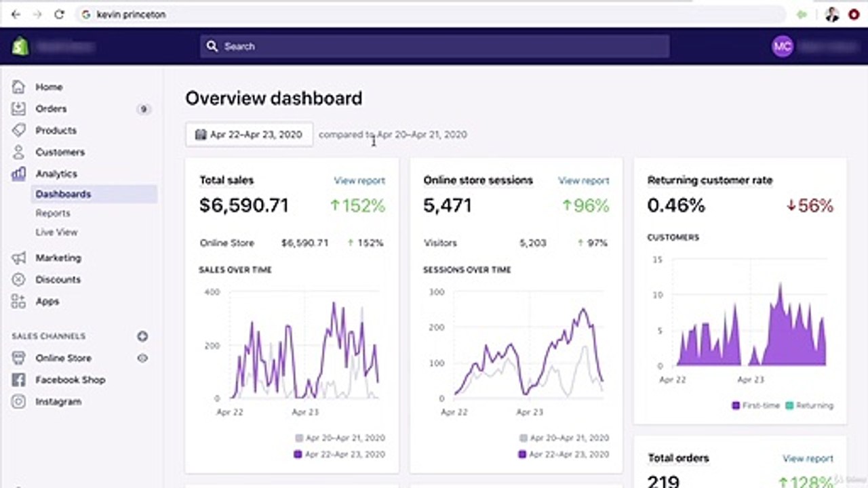Click the $6,590.71 total sales value

click(x=244, y=205)
